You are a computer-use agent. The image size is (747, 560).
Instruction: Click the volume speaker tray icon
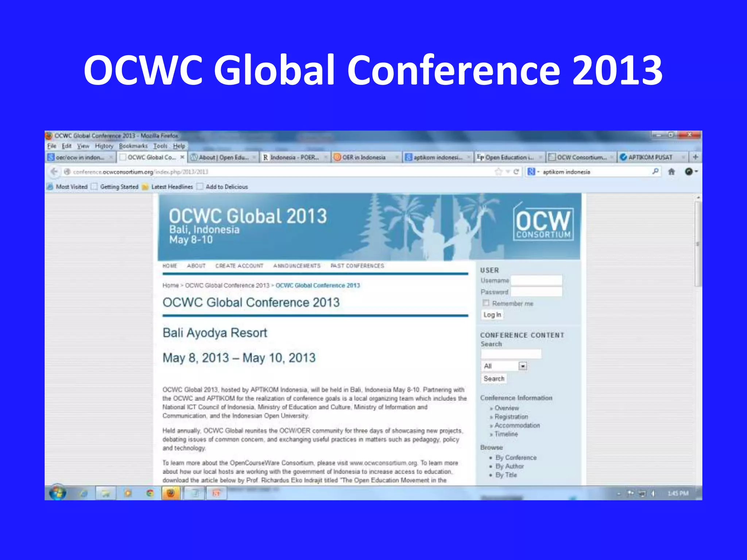coord(653,494)
